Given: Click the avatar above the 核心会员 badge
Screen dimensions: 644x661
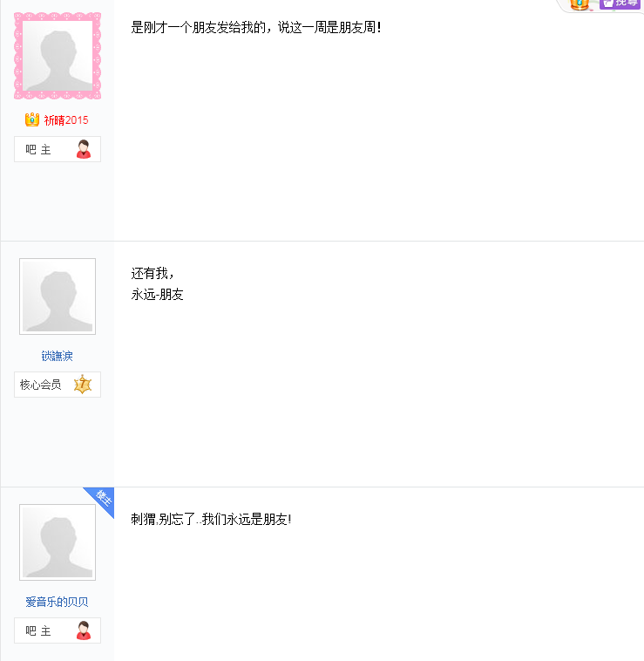Looking at the screenshot, I should point(58,296).
